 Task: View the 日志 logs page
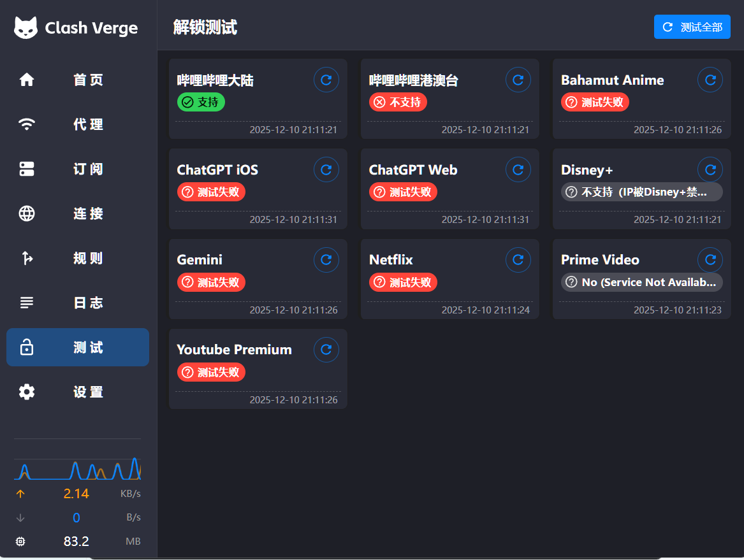click(x=78, y=303)
